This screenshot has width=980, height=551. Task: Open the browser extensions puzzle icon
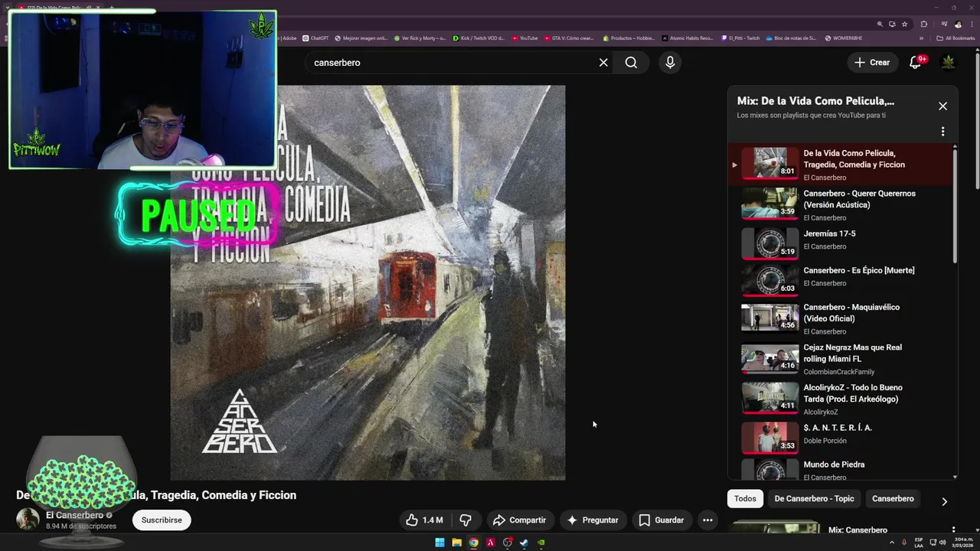923,24
